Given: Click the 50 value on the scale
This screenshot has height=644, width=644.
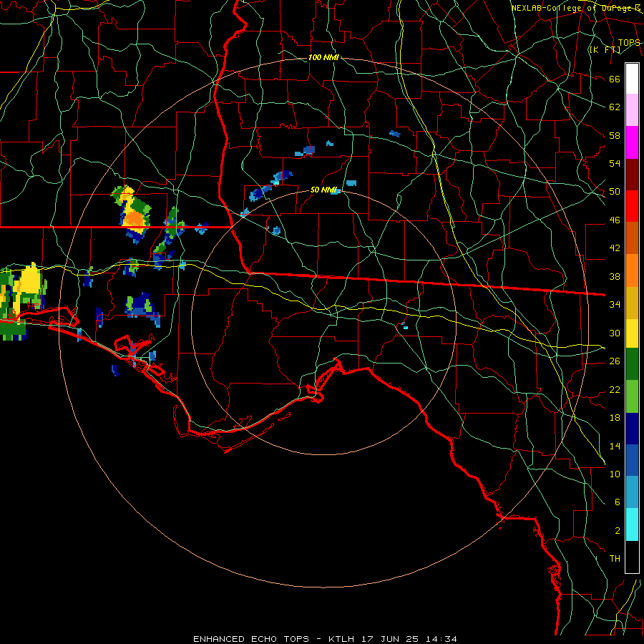Looking at the screenshot, I should point(615,192).
